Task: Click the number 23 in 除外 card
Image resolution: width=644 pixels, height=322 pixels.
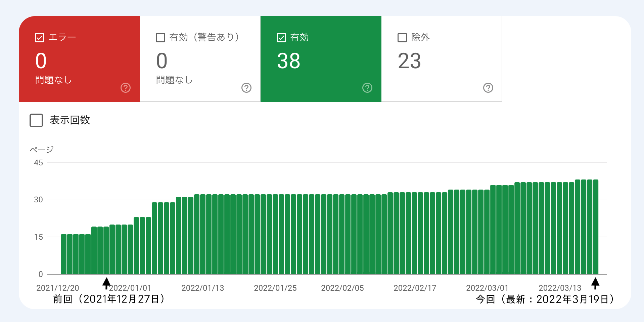Action: (409, 61)
